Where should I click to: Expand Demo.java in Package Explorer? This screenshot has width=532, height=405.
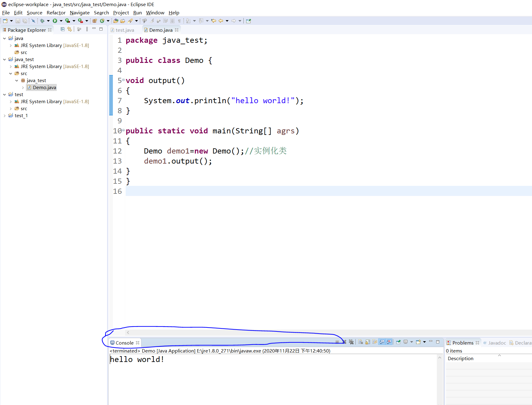[x=23, y=88]
